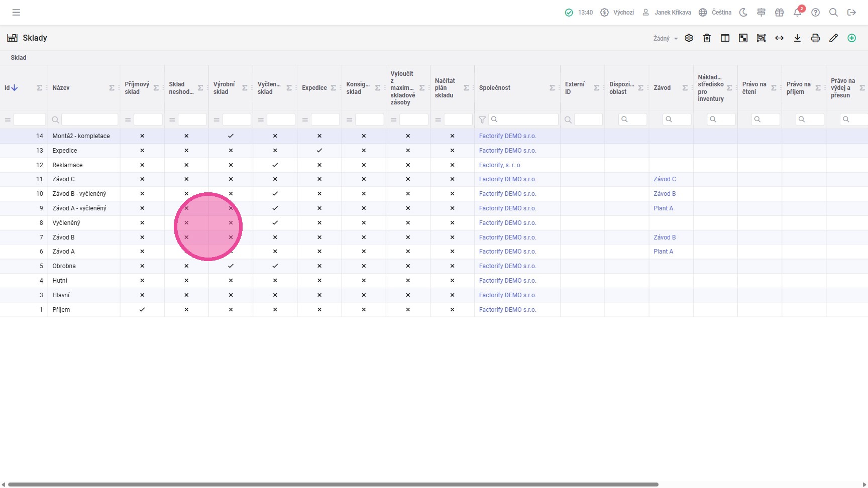Click the horizontal scrollbar at bottom
The height and width of the screenshot is (488, 868).
[333, 484]
